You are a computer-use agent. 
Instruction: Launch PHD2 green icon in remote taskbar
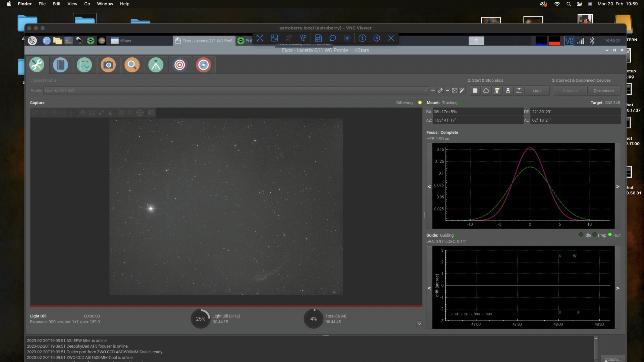91,41
